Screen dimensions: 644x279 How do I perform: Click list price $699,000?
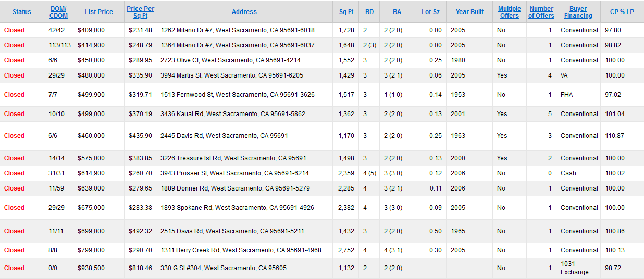pyautogui.click(x=91, y=231)
